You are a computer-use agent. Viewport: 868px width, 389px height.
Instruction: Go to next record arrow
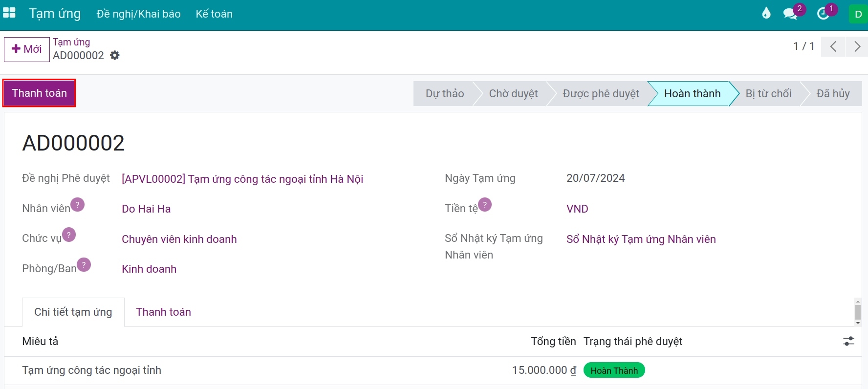click(857, 46)
